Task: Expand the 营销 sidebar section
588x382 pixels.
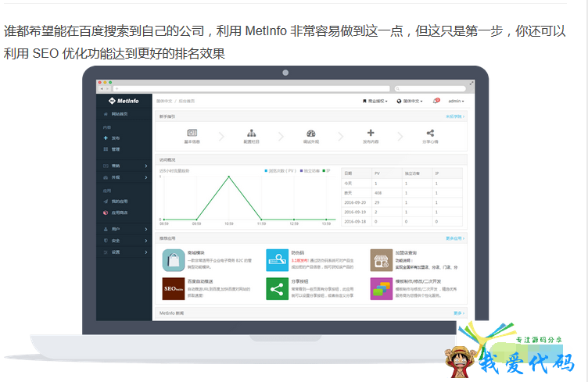Action: point(124,166)
